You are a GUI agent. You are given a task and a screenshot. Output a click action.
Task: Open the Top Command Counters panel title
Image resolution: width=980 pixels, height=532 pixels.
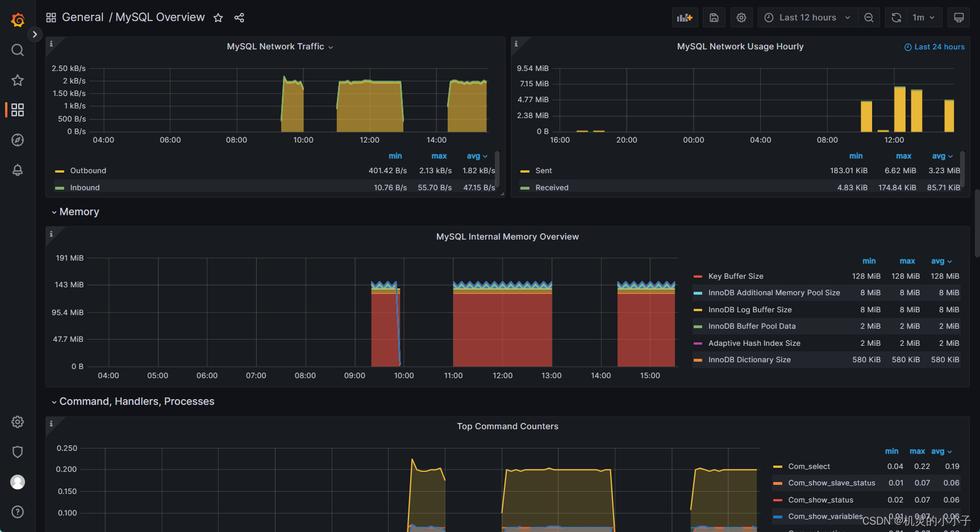click(507, 426)
